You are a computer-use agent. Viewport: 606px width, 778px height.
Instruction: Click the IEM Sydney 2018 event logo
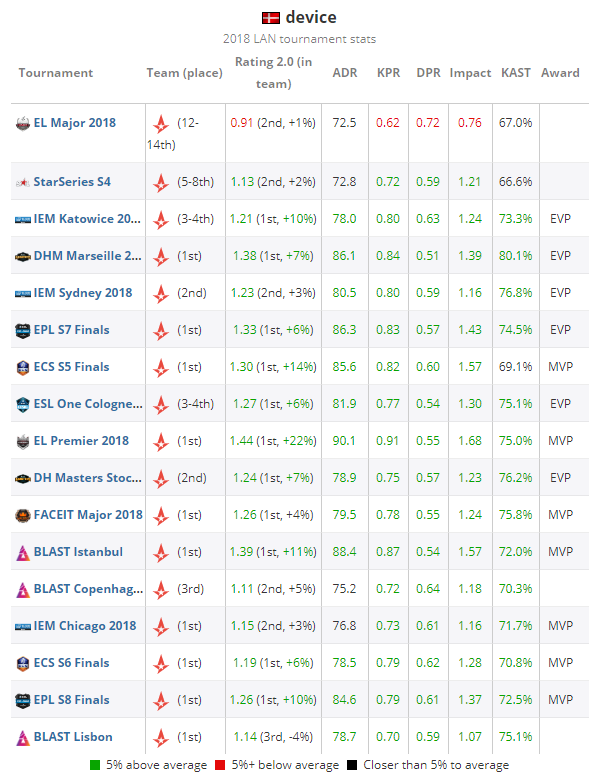coord(23,293)
